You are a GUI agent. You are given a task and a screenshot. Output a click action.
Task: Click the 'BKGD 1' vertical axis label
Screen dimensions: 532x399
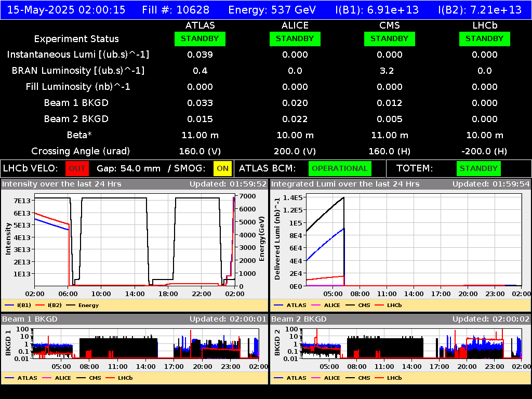(8, 343)
